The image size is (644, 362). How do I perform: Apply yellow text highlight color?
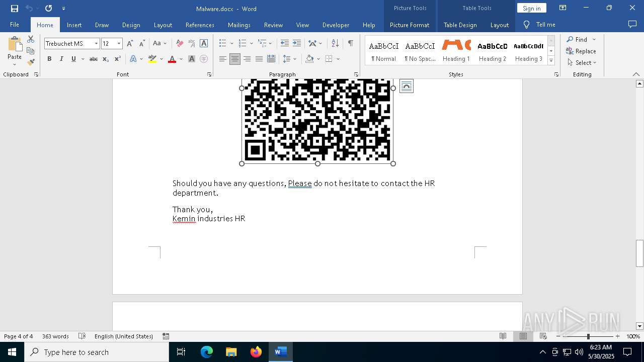click(152, 59)
